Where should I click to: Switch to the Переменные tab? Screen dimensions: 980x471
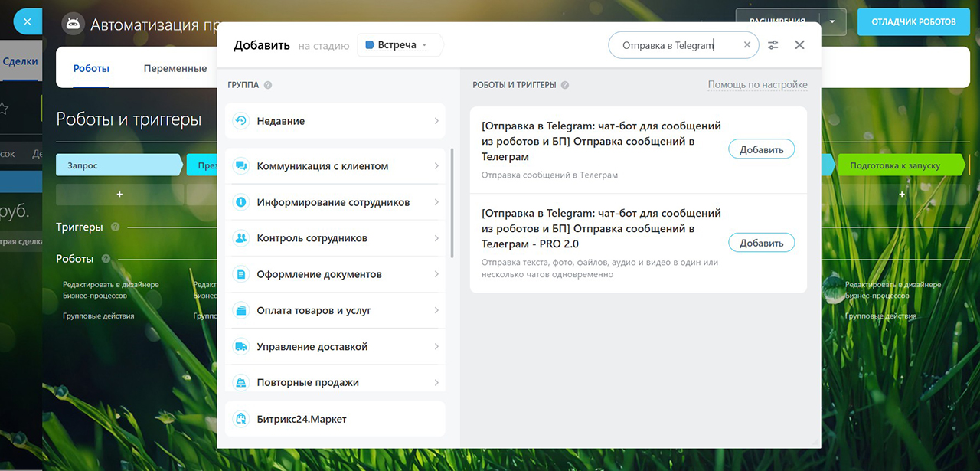pos(175,69)
